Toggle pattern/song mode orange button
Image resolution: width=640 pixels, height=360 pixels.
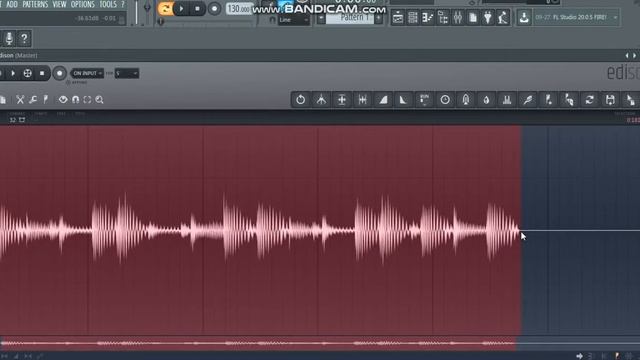tap(166, 9)
